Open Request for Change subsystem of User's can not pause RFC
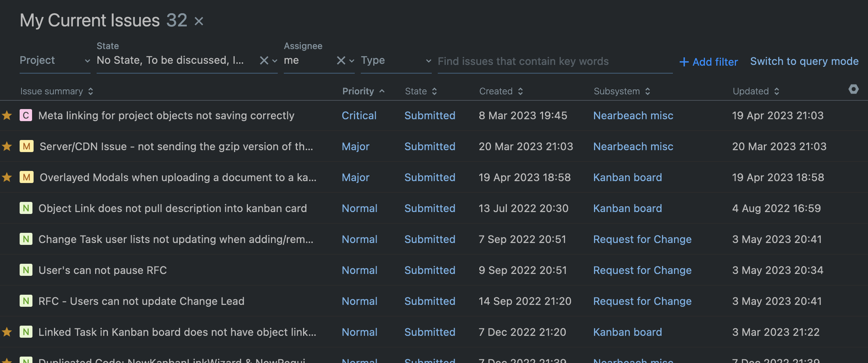868x363 pixels. coord(642,270)
